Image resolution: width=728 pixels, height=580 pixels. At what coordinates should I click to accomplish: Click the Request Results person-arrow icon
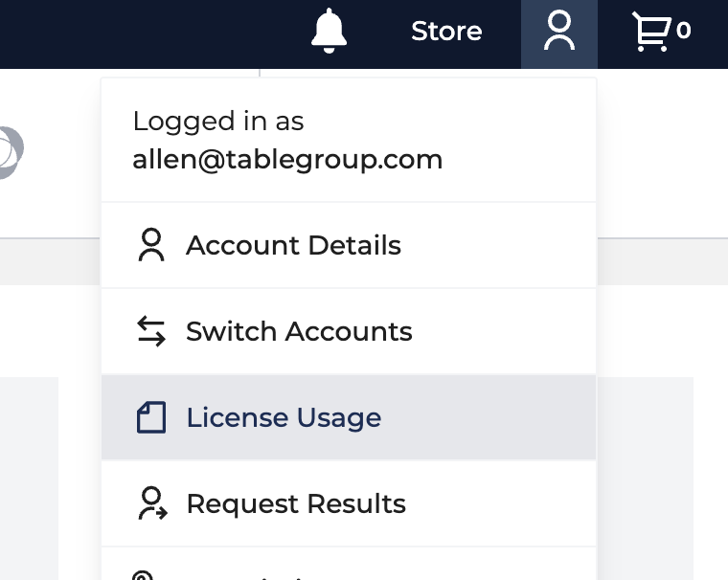coord(152,503)
